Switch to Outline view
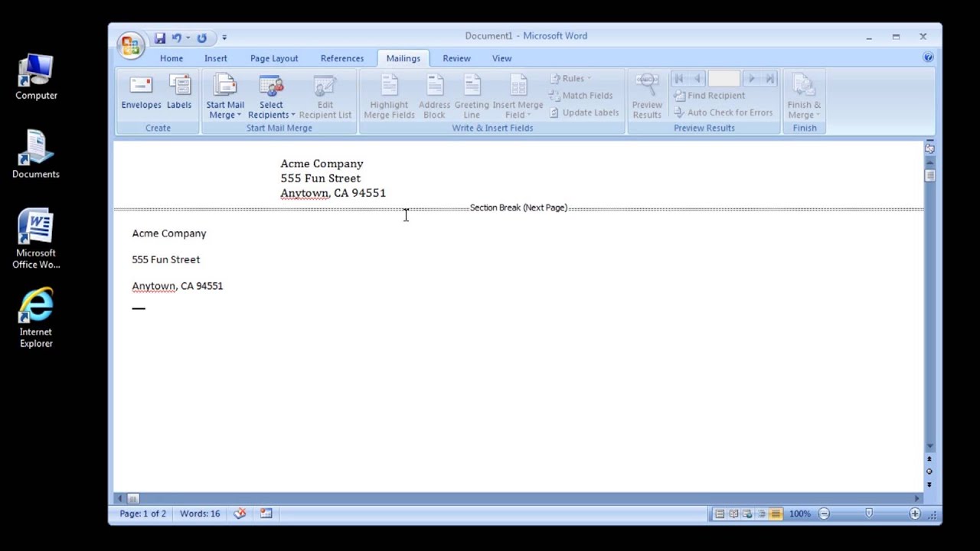Screen dimensions: 980x551 [762, 514]
